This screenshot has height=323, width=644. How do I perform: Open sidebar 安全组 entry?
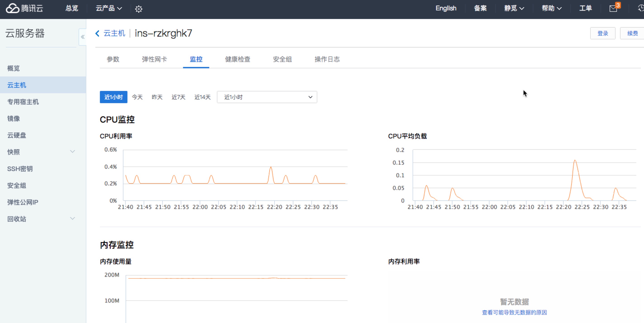16,186
